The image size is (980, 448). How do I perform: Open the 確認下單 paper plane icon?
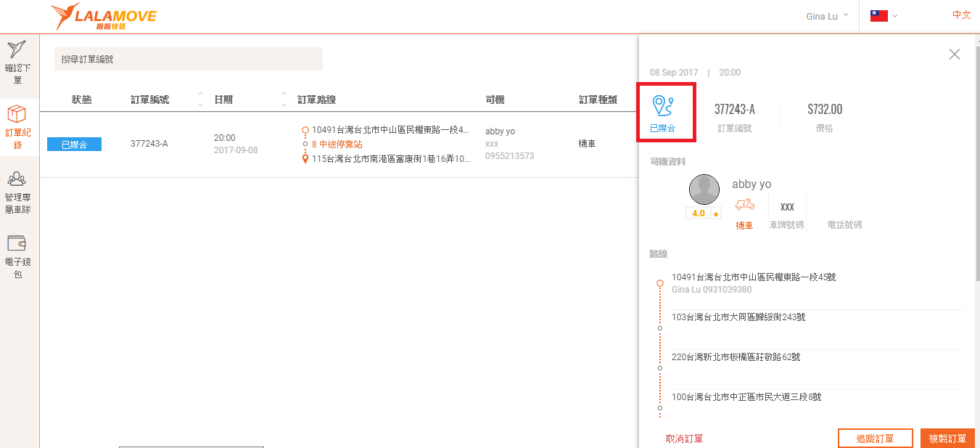(x=17, y=51)
